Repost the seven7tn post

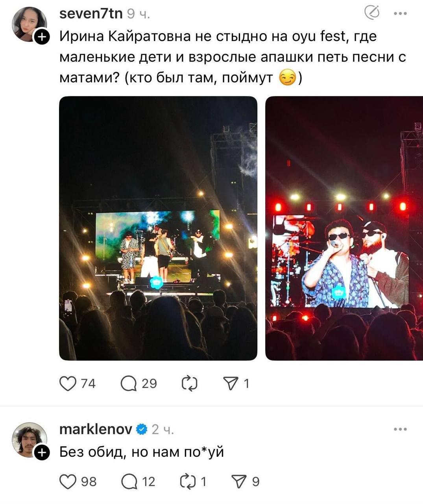point(189,383)
